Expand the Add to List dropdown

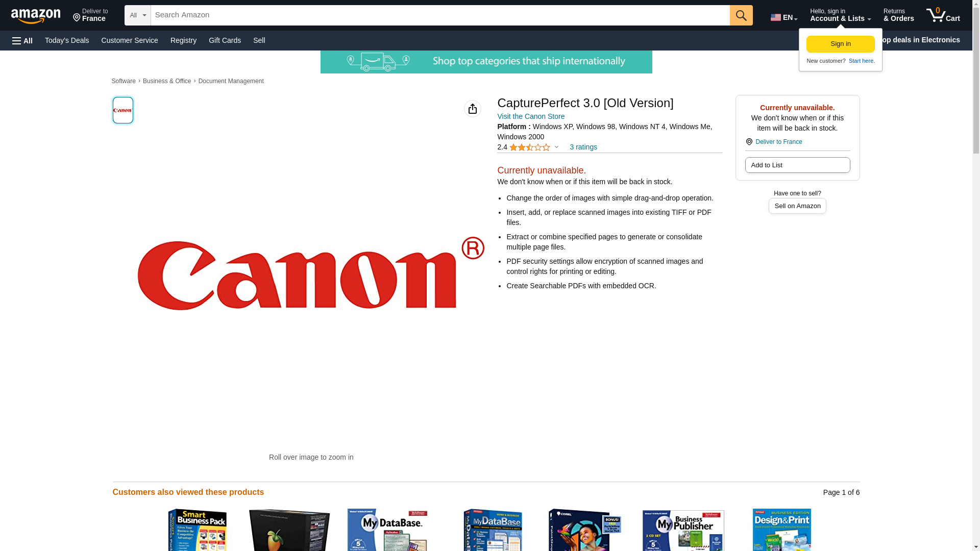pyautogui.click(x=797, y=165)
